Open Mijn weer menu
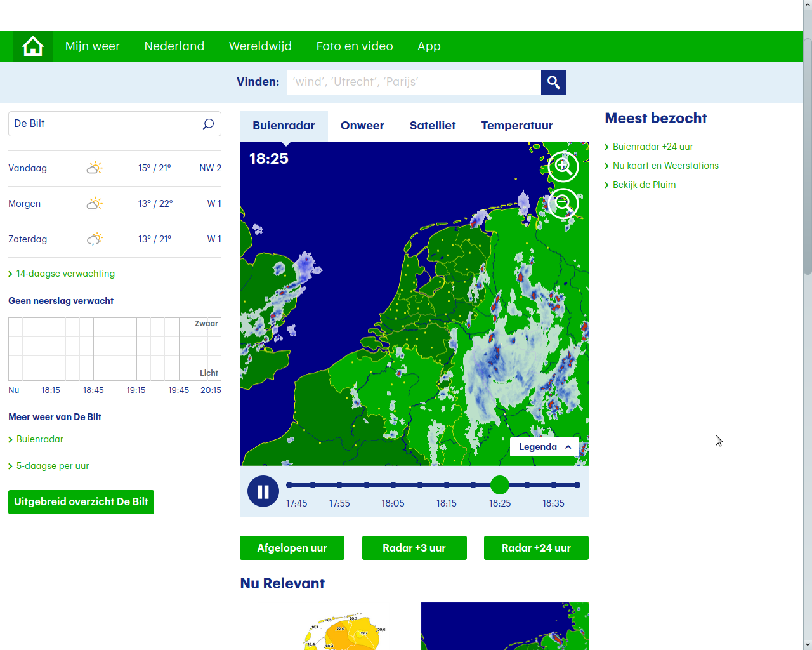 point(93,46)
